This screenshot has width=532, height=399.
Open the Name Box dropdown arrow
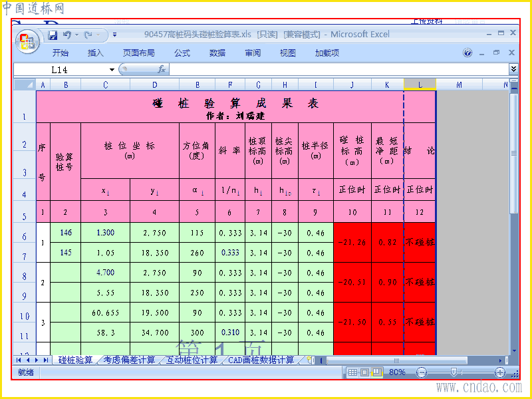coord(112,70)
